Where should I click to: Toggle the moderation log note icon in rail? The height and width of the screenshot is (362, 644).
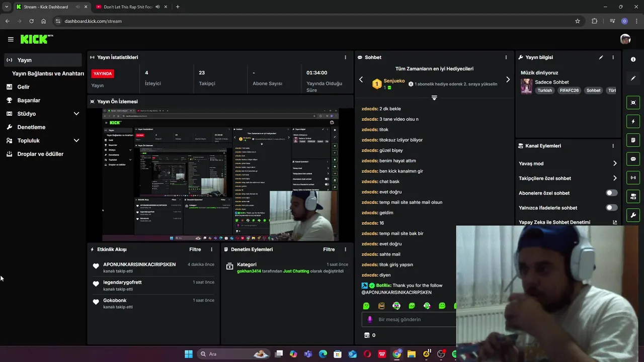[633, 140]
